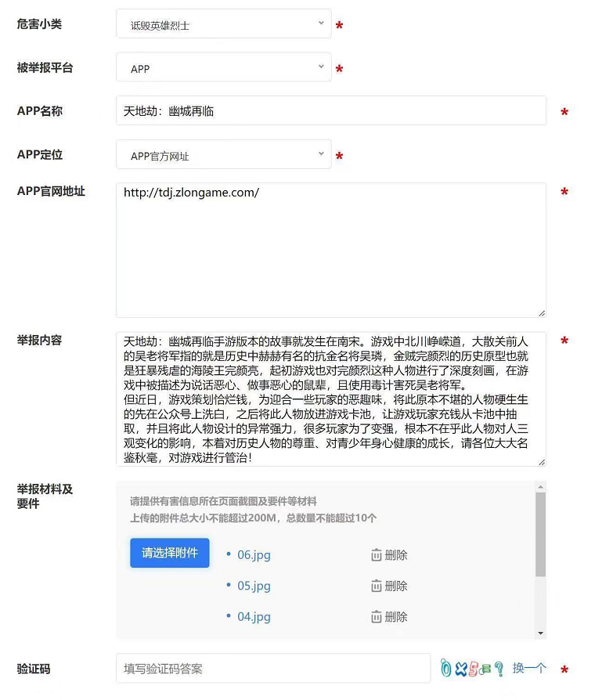Click down arrow of attachments scrollbar
The image size is (595, 700).
pos(540,633)
